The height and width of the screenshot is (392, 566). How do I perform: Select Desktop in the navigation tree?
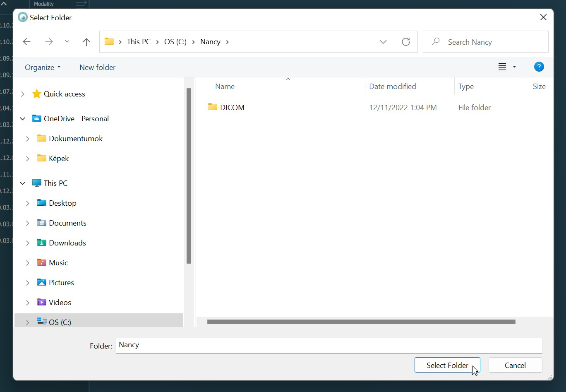pyautogui.click(x=62, y=203)
